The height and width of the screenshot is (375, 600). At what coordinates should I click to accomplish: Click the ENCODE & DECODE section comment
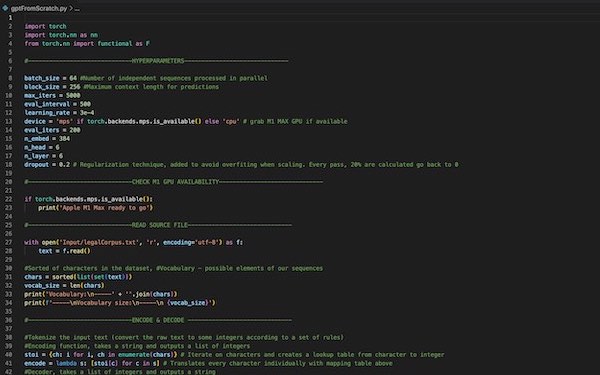158,320
